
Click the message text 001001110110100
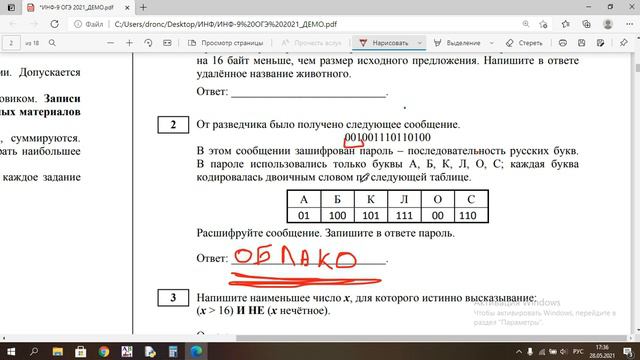[x=387, y=137]
